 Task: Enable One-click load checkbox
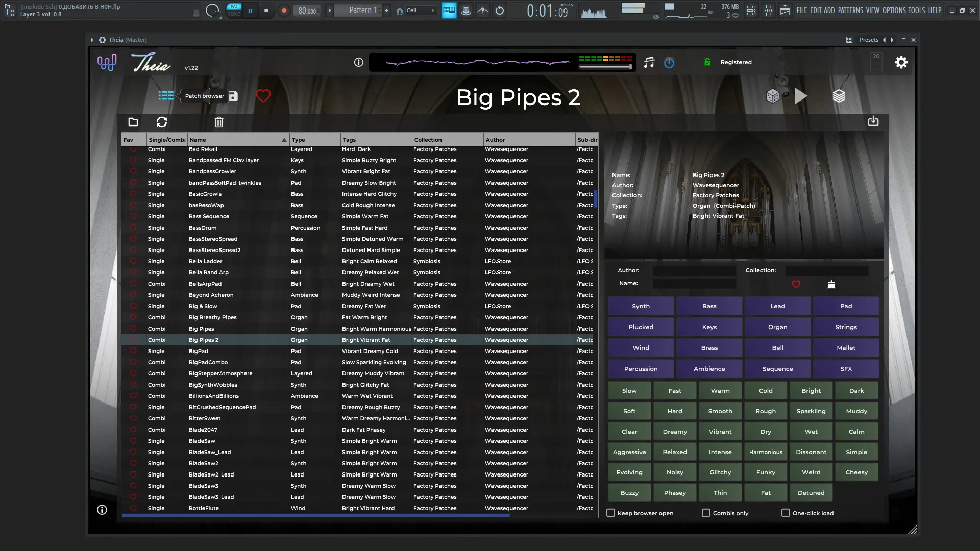point(786,513)
